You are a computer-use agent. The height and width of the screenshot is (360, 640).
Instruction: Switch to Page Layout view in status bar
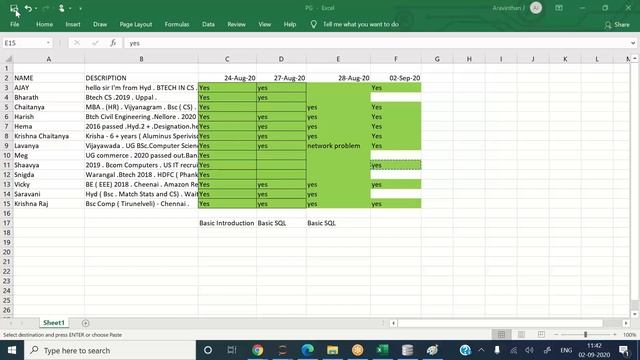(521, 335)
